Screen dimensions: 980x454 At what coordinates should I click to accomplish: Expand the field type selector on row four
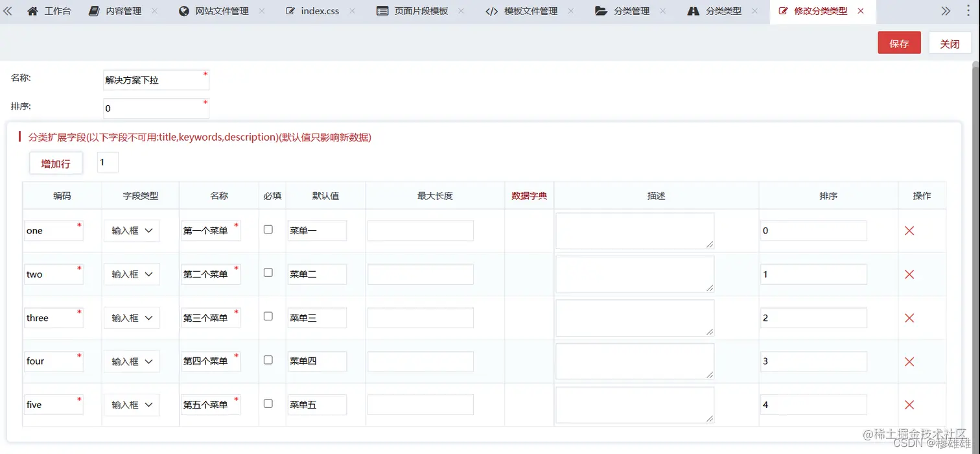pos(132,361)
